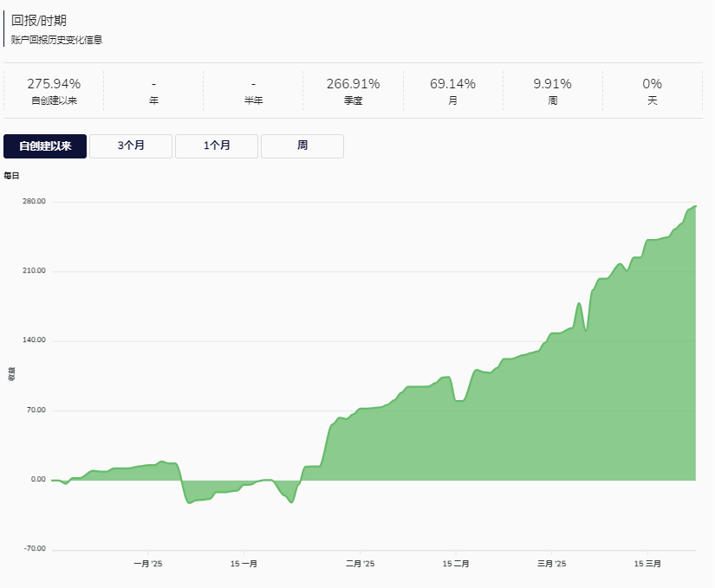Click the 15 一月 x-axis label

pyautogui.click(x=244, y=564)
